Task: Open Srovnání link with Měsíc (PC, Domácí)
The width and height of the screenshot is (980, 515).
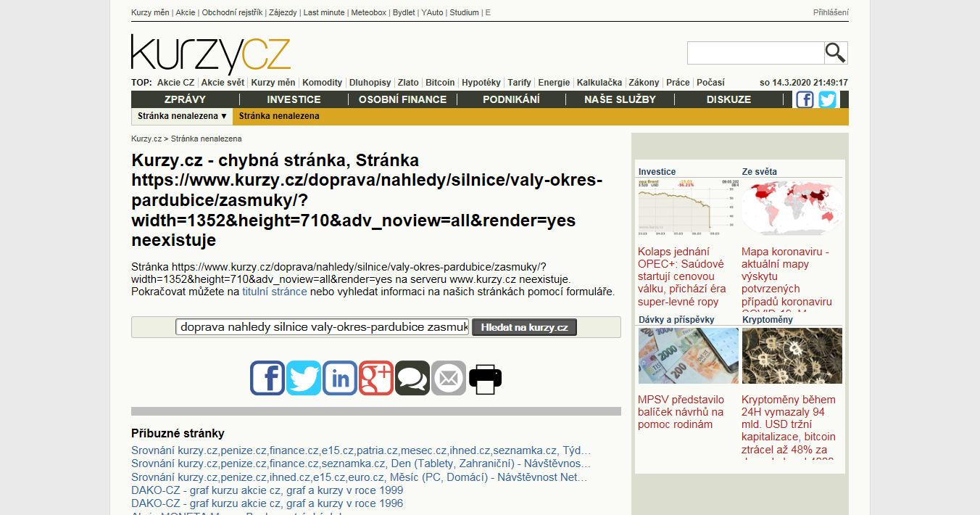Action: coord(360,477)
